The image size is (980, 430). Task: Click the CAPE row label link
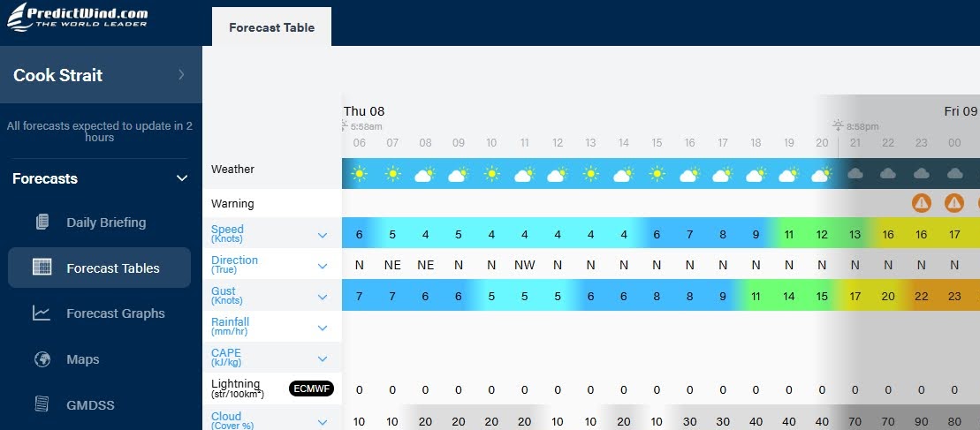coord(226,353)
